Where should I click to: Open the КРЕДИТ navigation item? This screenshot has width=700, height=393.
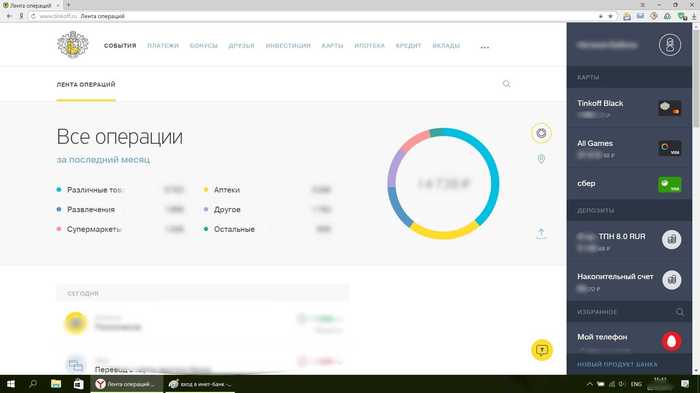pyautogui.click(x=408, y=46)
